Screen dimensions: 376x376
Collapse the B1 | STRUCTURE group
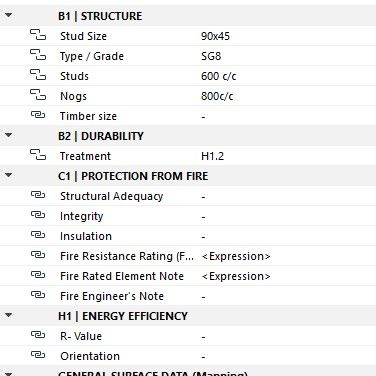pyautogui.click(x=8, y=15)
